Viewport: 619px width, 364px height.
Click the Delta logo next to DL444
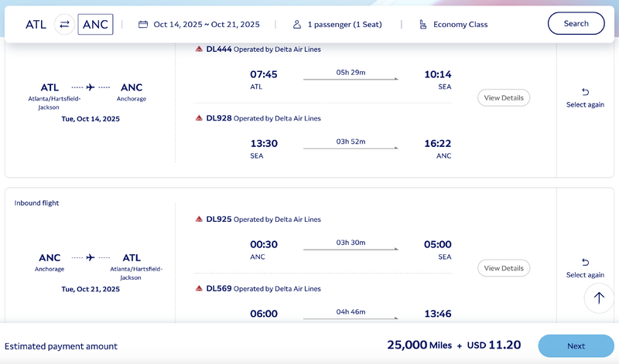200,49
